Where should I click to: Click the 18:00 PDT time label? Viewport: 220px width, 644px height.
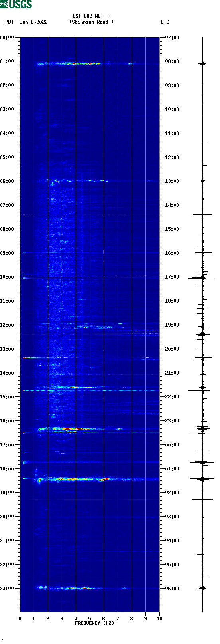click(7, 469)
